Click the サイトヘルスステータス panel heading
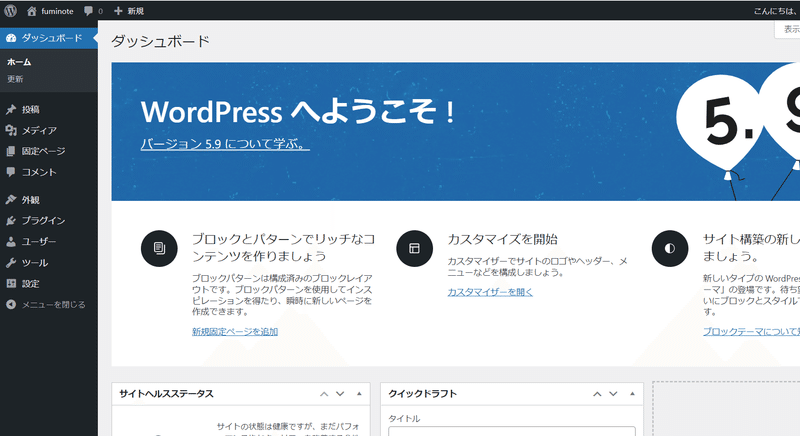The image size is (800, 436). [x=166, y=394]
